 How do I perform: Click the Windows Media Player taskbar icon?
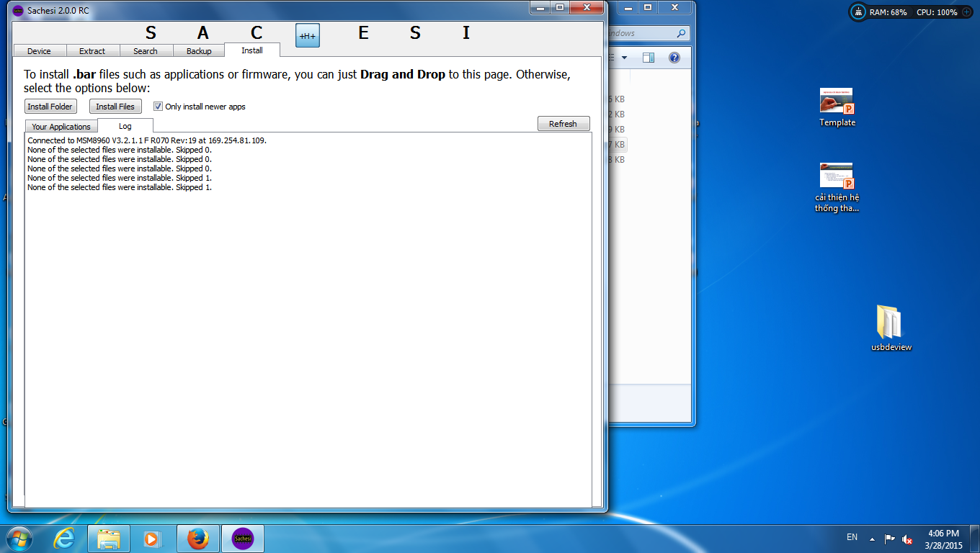pyautogui.click(x=153, y=539)
